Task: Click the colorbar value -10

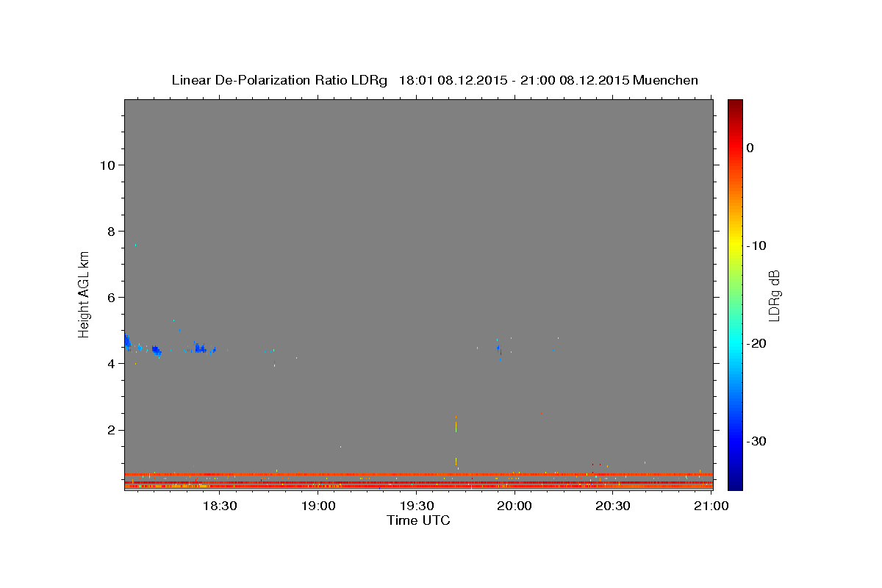Action: [x=757, y=245]
